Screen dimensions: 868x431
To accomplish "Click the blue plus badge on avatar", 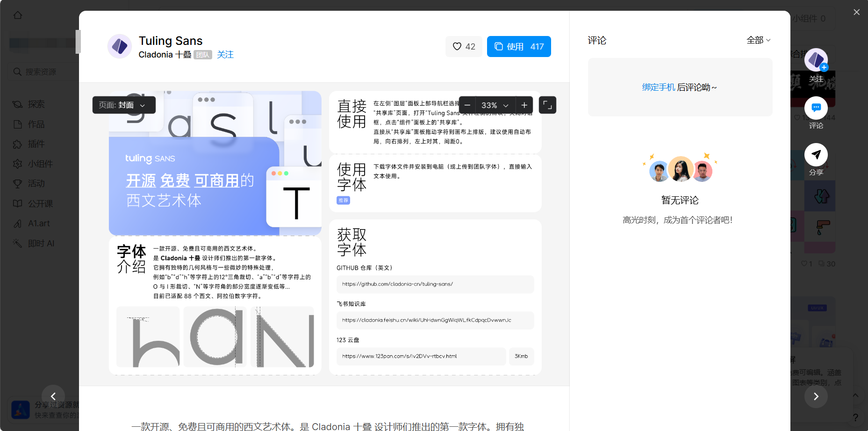I will point(824,67).
